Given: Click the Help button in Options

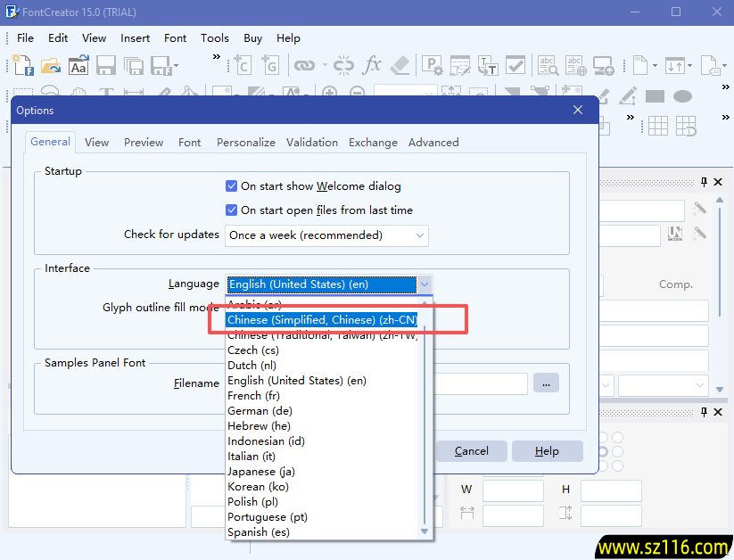Looking at the screenshot, I should (547, 451).
